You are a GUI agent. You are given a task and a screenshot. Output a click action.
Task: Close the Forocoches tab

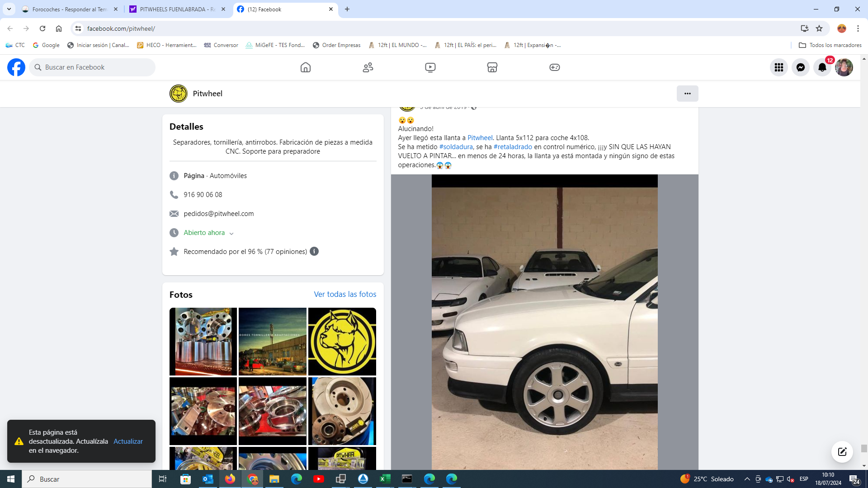[x=116, y=9]
